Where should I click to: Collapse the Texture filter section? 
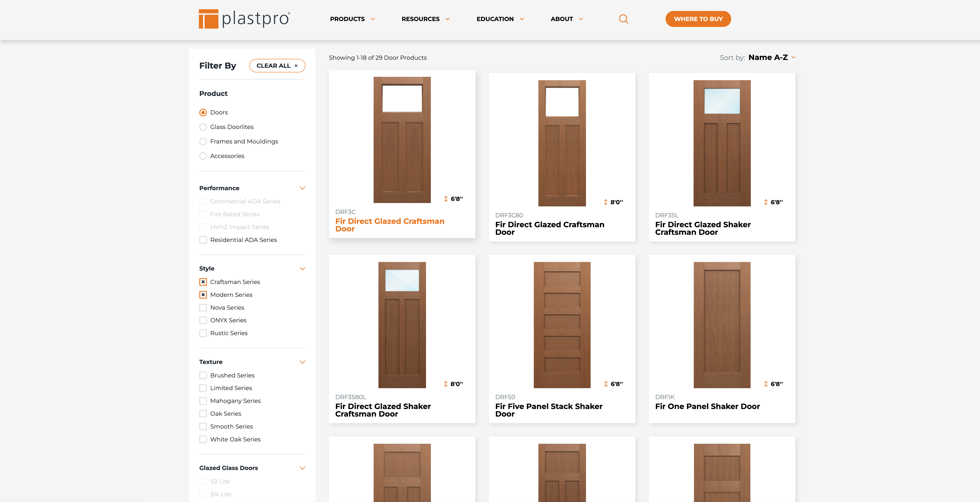coord(302,362)
